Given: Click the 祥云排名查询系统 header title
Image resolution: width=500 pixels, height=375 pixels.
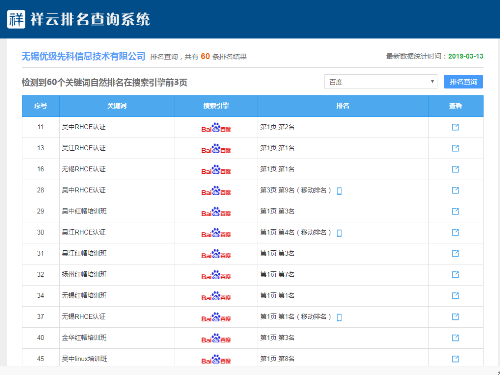Looking at the screenshot, I should pyautogui.click(x=90, y=19).
